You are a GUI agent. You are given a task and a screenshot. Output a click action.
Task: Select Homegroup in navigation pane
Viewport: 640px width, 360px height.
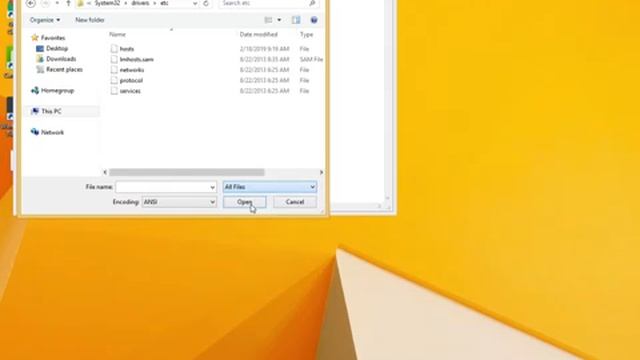58,91
